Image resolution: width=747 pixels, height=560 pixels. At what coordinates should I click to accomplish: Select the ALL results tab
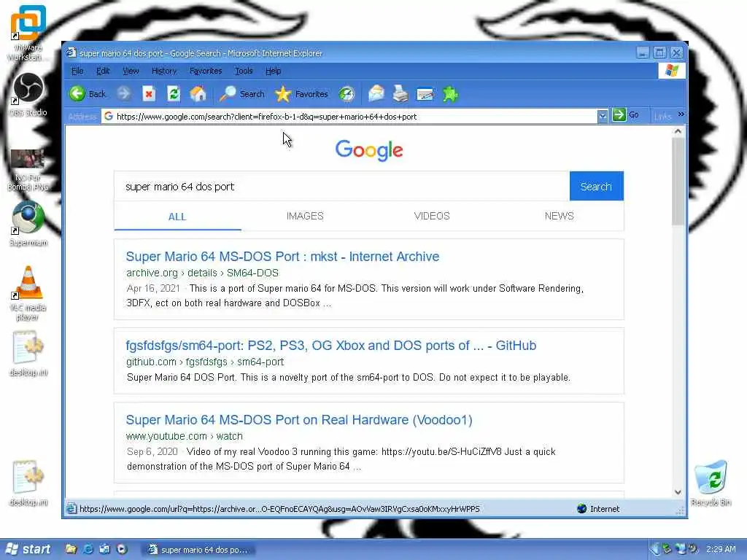(x=177, y=217)
